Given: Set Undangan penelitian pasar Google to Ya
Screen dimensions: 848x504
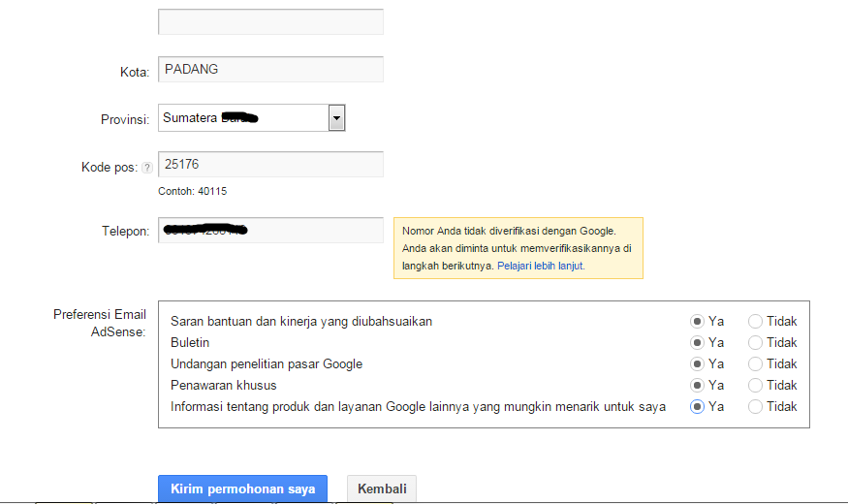Looking at the screenshot, I should tap(697, 363).
